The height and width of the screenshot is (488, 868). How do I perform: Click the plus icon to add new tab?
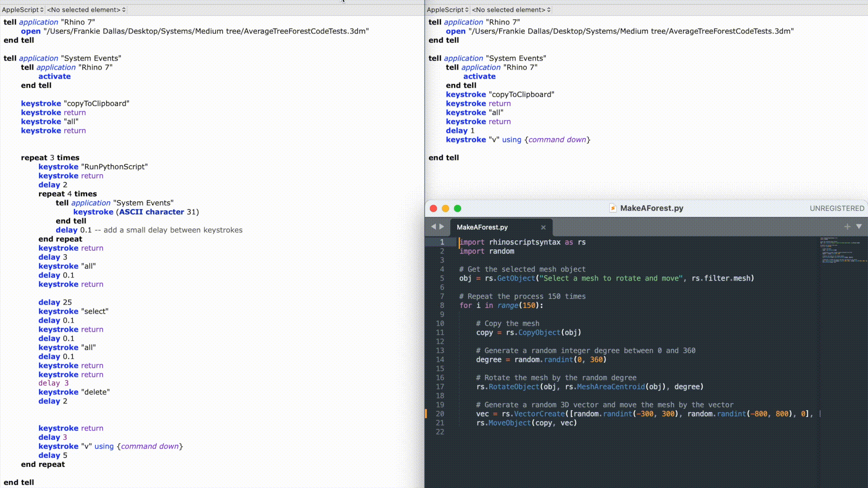click(847, 227)
